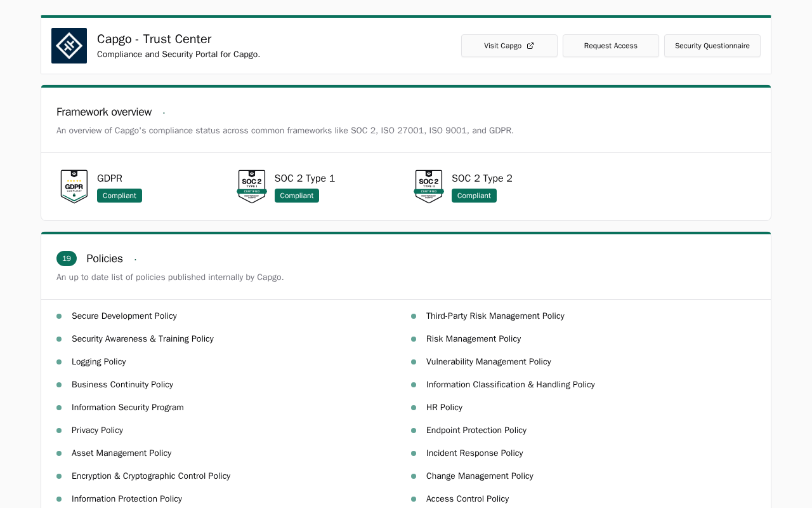812x508 pixels.
Task: Click the external link icon beside Visit Capgo
Action: [530, 46]
